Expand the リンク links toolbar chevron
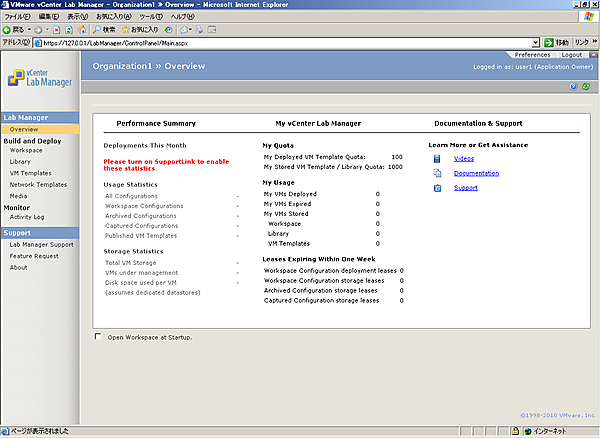Screen dimensions: 600x438 [x=594, y=43]
